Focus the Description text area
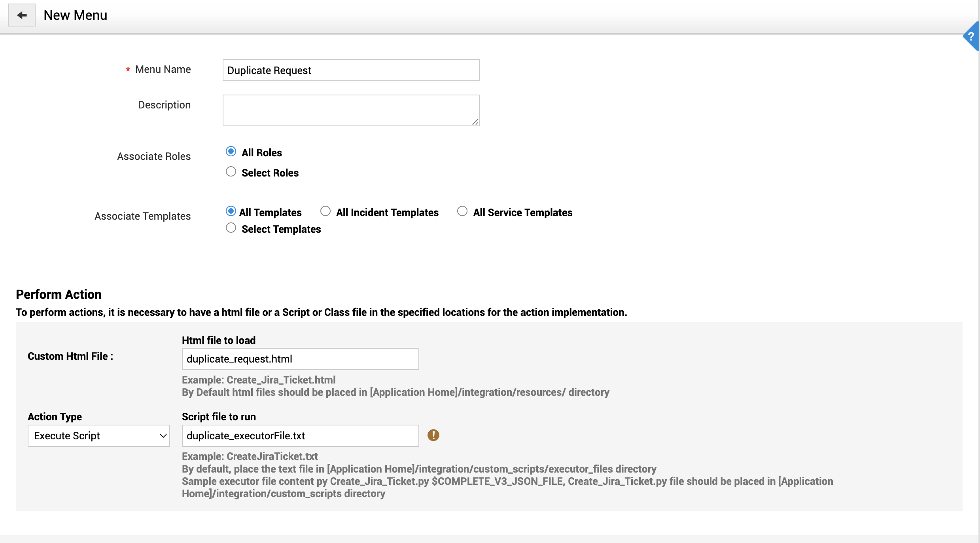This screenshot has height=543, width=980. (351, 110)
